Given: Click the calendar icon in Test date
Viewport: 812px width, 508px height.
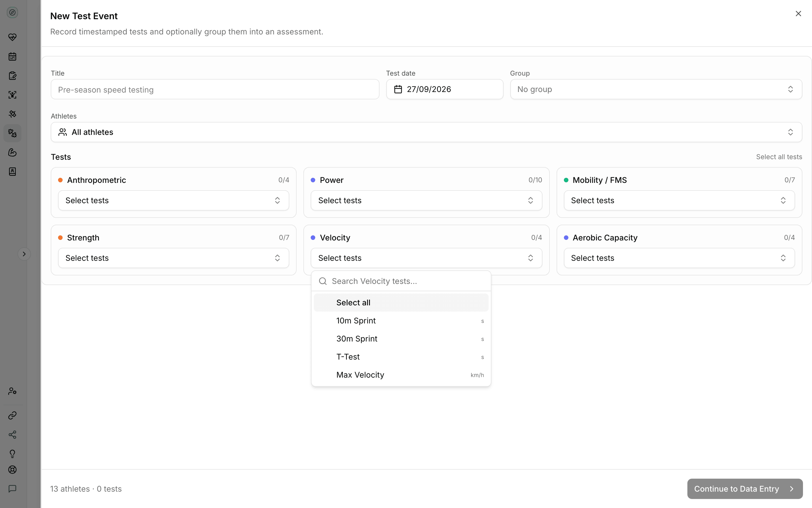Looking at the screenshot, I should (398, 89).
